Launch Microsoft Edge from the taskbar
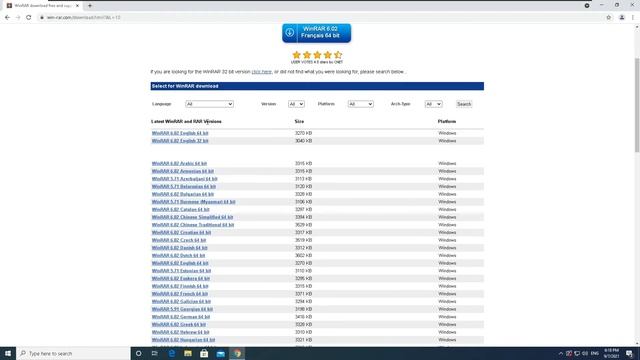Viewport: 640px width, 360px height. (x=171, y=353)
